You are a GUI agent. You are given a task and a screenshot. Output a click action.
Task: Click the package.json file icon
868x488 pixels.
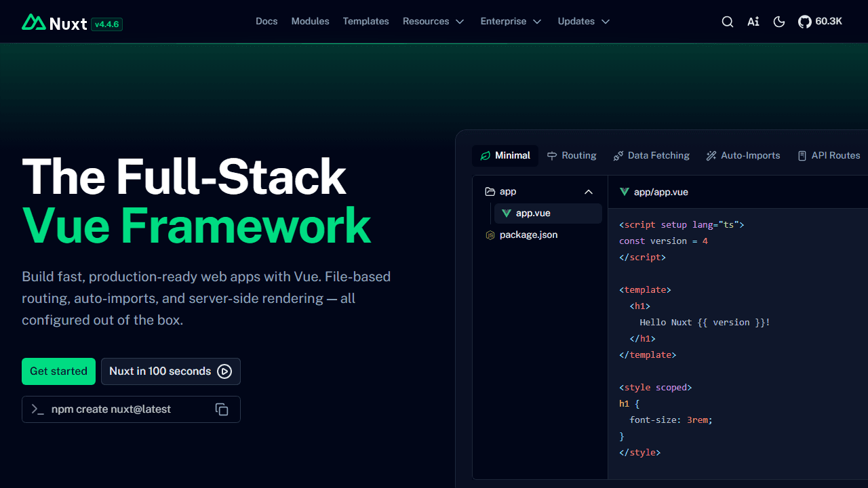pyautogui.click(x=490, y=235)
